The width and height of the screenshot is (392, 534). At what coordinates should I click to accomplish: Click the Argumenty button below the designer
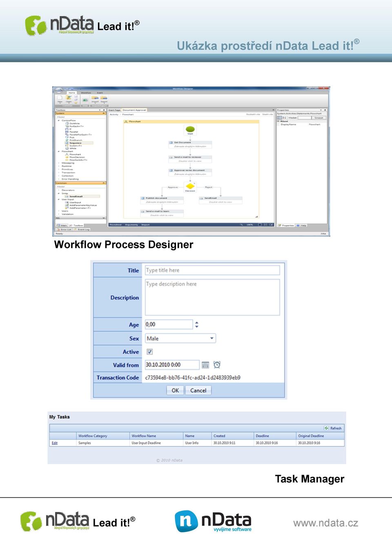tap(131, 225)
